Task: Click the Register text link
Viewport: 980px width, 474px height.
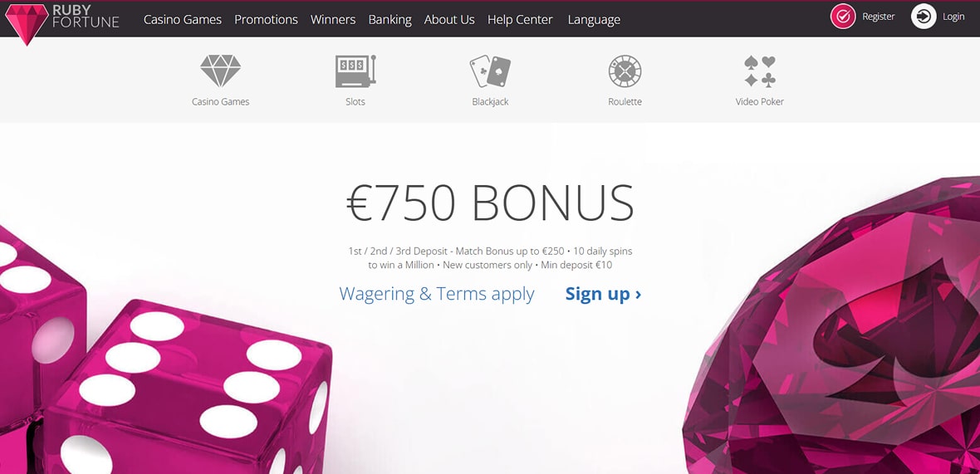Action: coord(878,17)
